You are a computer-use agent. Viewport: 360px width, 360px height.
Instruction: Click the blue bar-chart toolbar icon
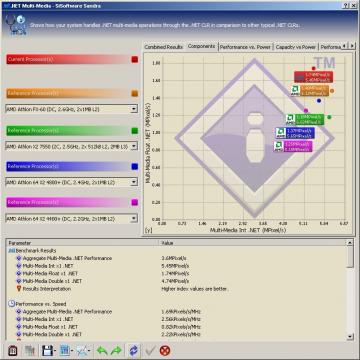tap(65, 350)
